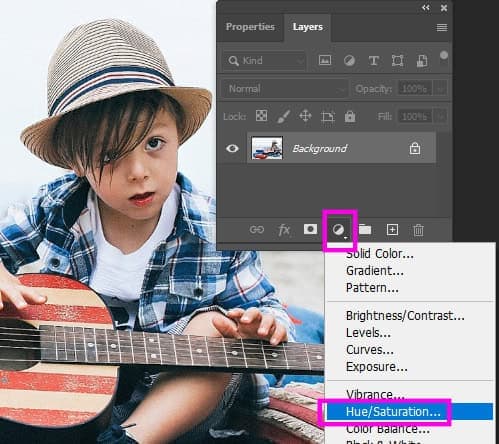Image resolution: width=499 pixels, height=444 pixels.
Task: Toggle the layer filtering switch
Action: click(444, 55)
